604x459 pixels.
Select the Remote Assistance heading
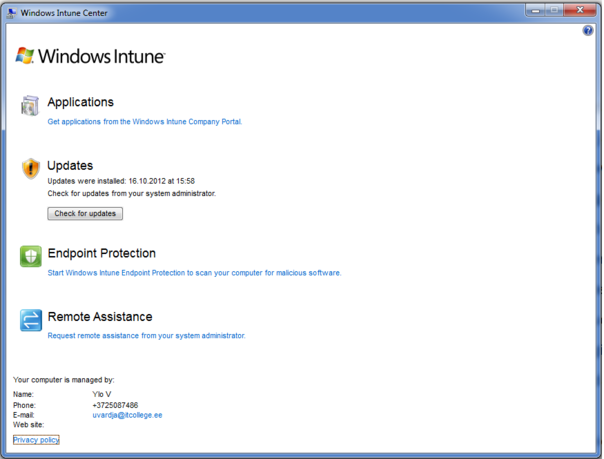coord(100,317)
